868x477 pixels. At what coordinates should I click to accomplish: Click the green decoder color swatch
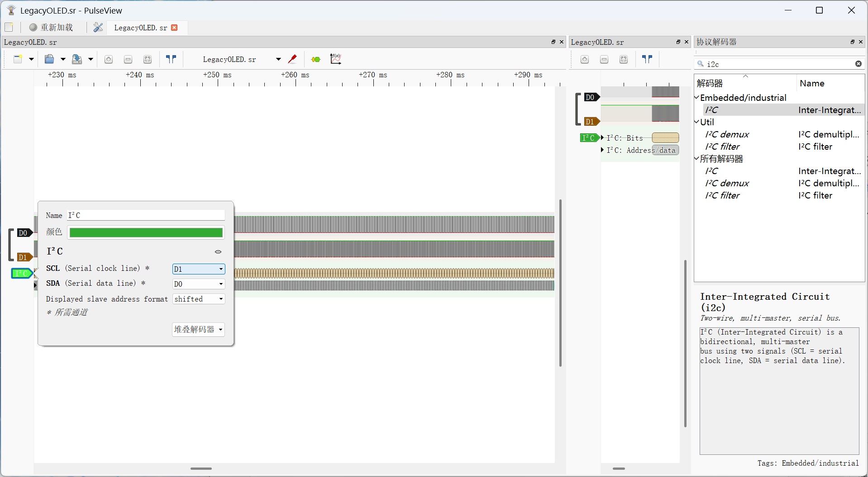coord(146,232)
